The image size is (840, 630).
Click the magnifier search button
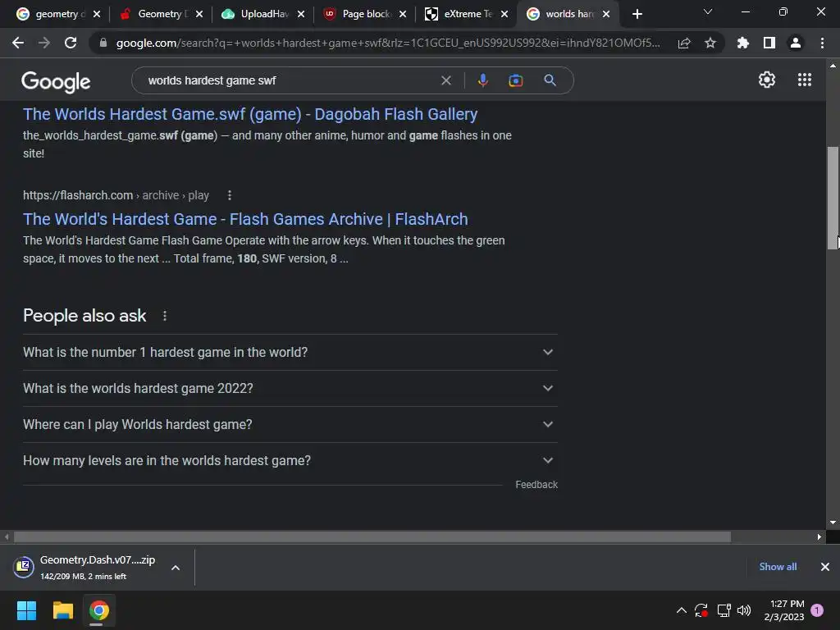tap(550, 80)
